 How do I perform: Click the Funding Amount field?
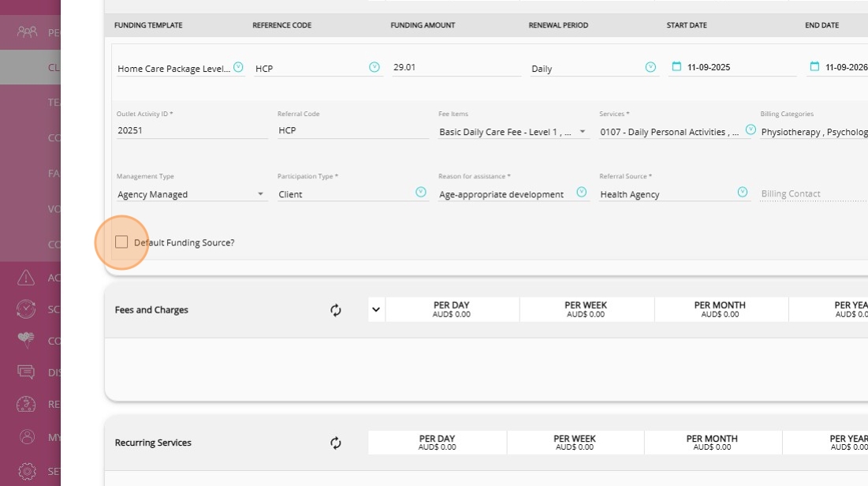456,68
